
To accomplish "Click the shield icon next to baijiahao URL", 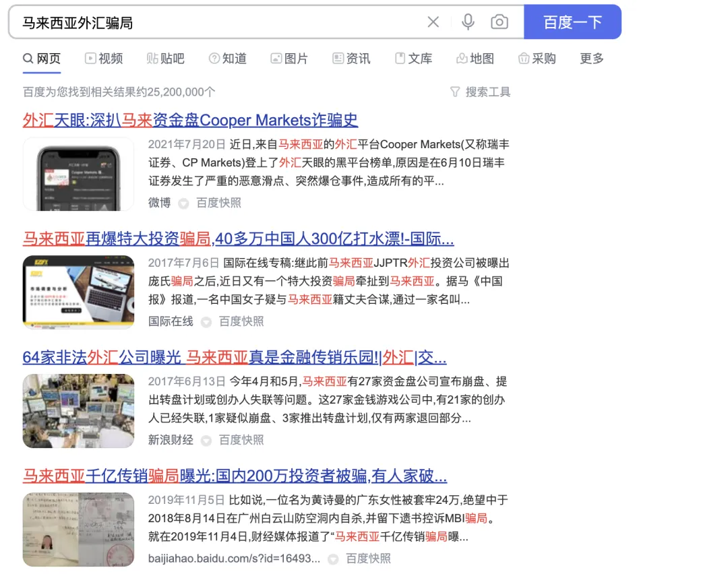I will coord(333,559).
